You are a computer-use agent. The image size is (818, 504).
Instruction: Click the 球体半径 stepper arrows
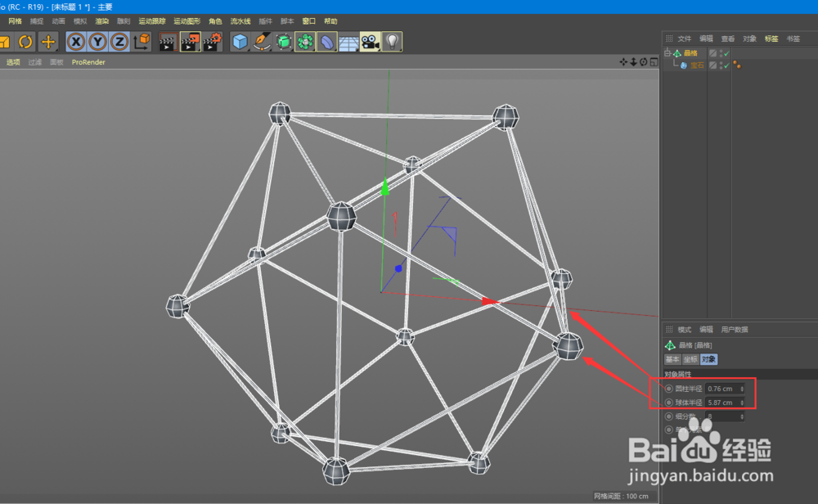tap(742, 403)
